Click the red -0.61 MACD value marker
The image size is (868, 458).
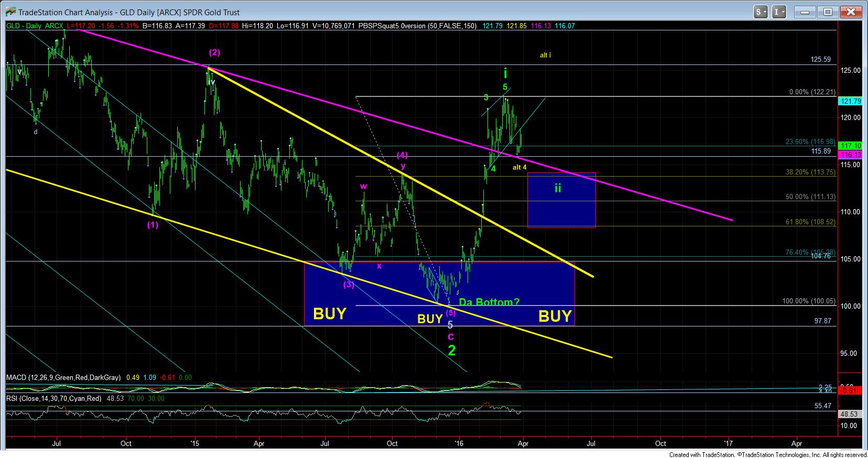850,390
